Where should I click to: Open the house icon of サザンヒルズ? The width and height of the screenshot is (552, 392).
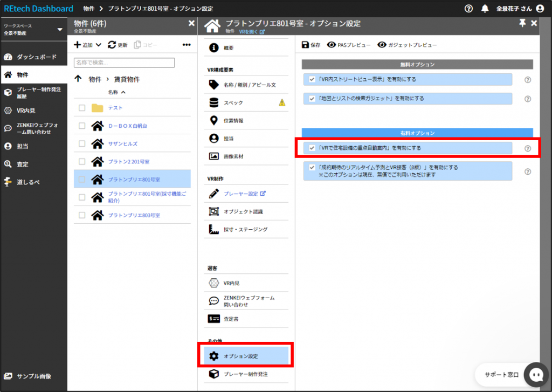click(x=97, y=144)
